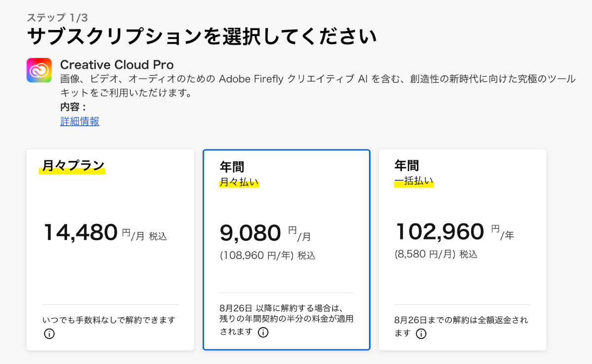
Task: Select the 月々プラン subscription card
Action: click(x=111, y=250)
